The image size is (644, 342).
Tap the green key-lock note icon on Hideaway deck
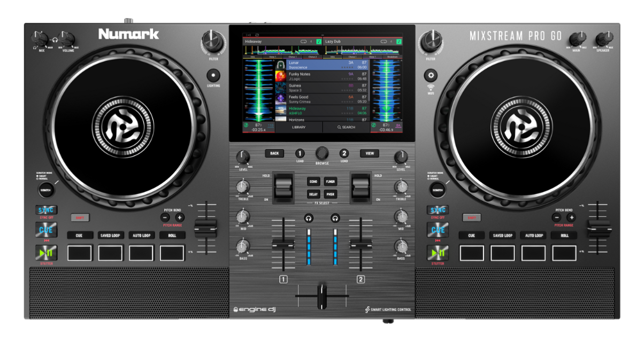[319, 41]
